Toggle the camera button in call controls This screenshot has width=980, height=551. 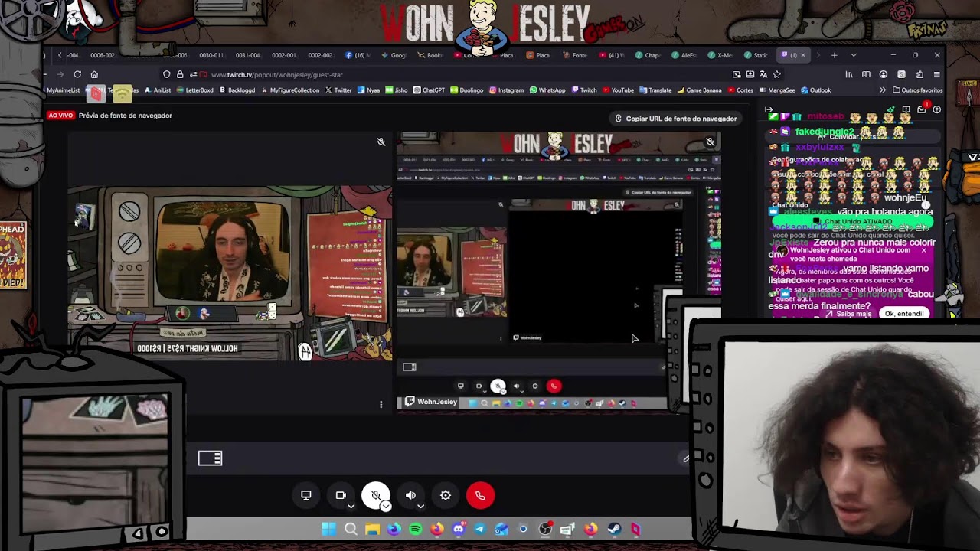[341, 495]
